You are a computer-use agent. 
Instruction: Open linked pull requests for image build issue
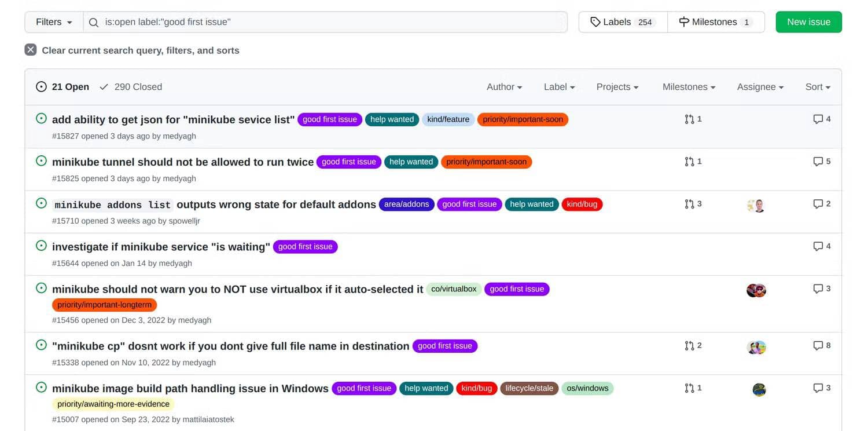[x=693, y=388]
